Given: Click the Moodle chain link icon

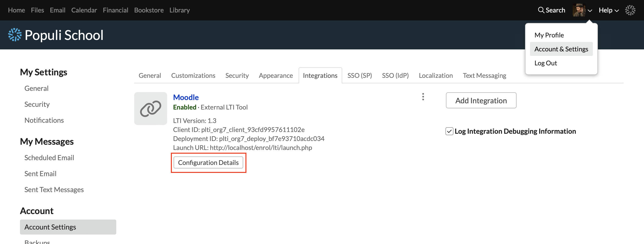Looking at the screenshot, I should [x=150, y=109].
